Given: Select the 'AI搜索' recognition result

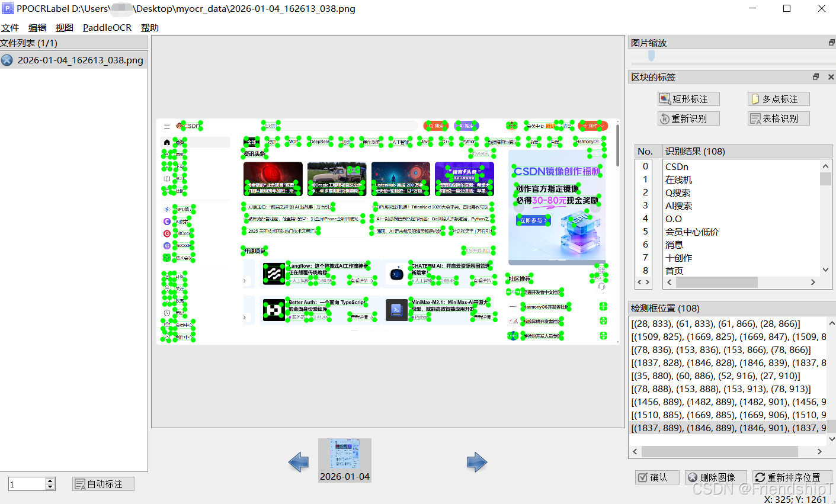Looking at the screenshot, I should click(x=741, y=206).
